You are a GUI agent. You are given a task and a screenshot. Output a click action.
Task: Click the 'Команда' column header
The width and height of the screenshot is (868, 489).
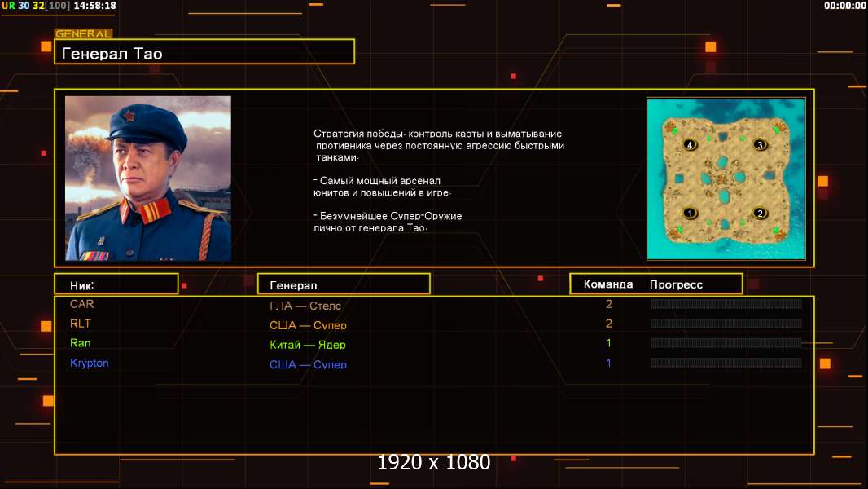click(607, 284)
